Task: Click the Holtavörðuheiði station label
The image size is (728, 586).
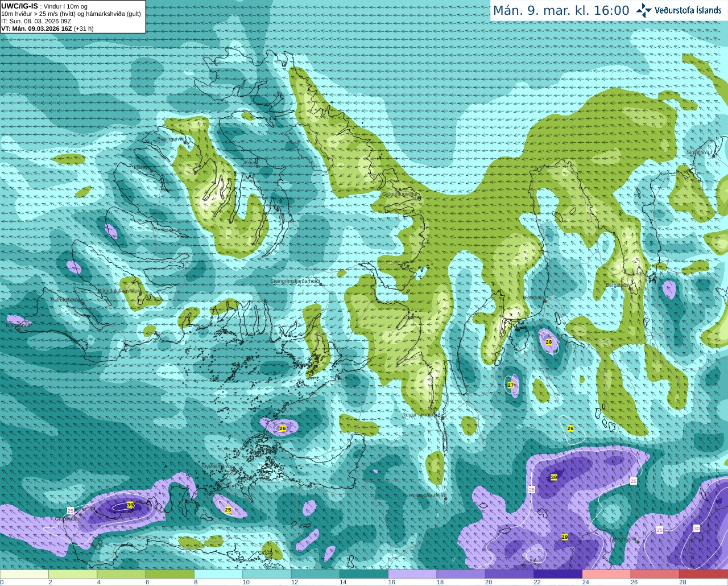Action: (x=427, y=496)
